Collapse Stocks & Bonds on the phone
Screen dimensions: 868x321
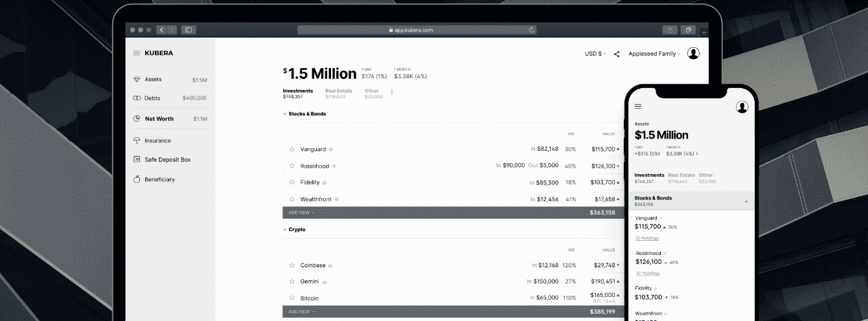pyautogui.click(x=746, y=201)
